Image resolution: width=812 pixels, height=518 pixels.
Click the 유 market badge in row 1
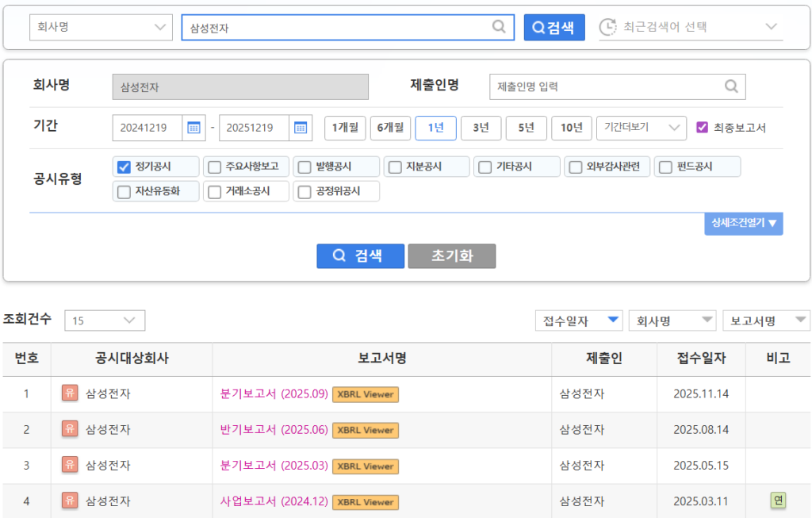coord(70,393)
